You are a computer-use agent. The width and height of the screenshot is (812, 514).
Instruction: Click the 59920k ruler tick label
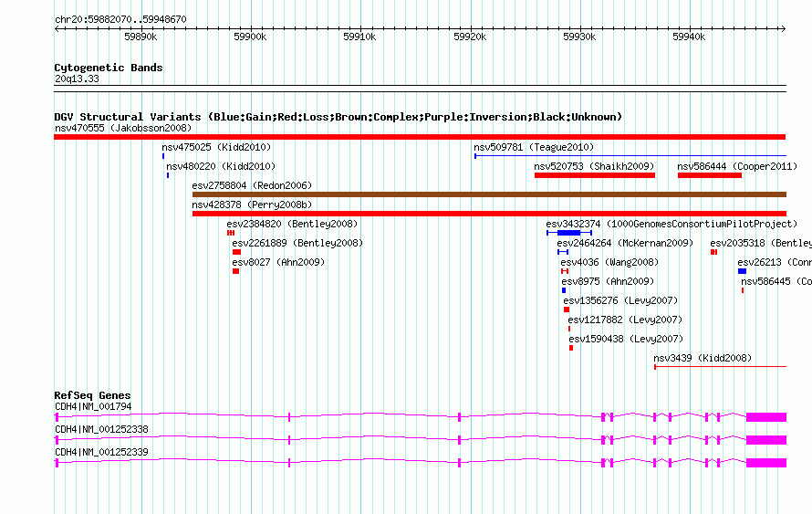[470, 37]
